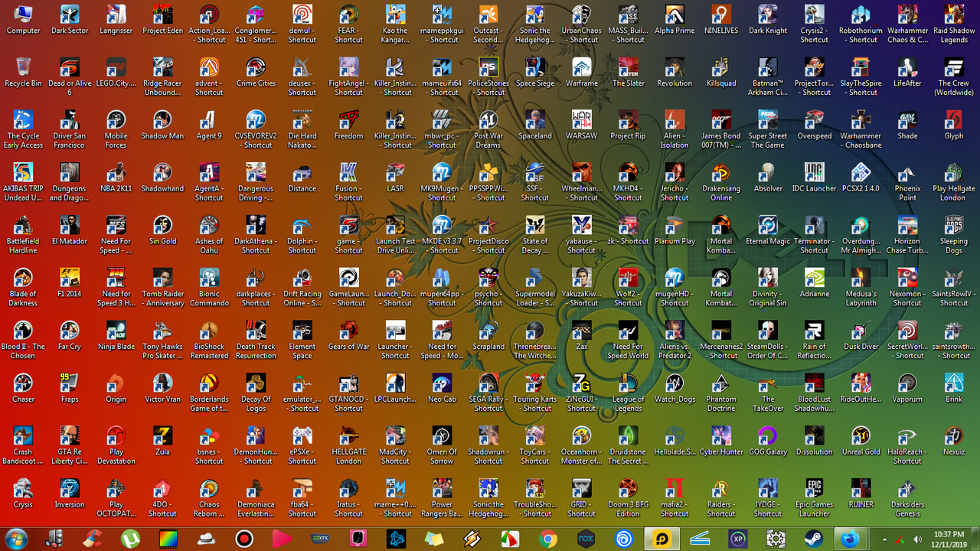Image resolution: width=980 pixels, height=551 pixels.
Task: Open the Sleeping Dogs icon
Action: click(x=954, y=235)
